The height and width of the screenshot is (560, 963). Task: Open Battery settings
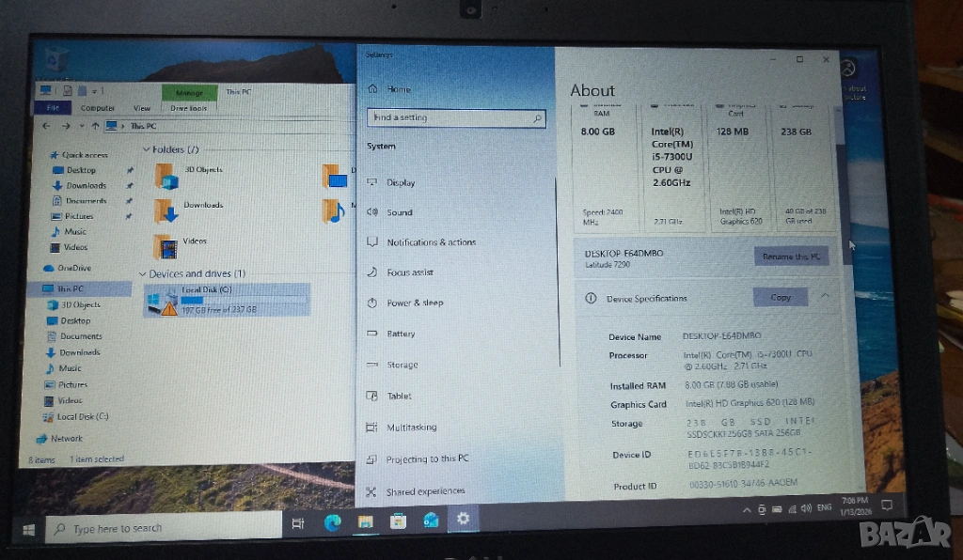coord(399,334)
